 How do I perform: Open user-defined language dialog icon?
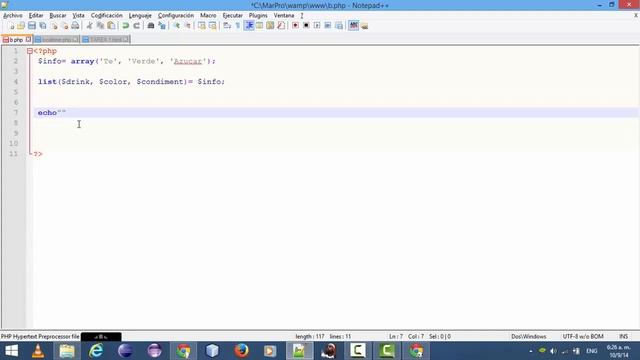click(259, 26)
